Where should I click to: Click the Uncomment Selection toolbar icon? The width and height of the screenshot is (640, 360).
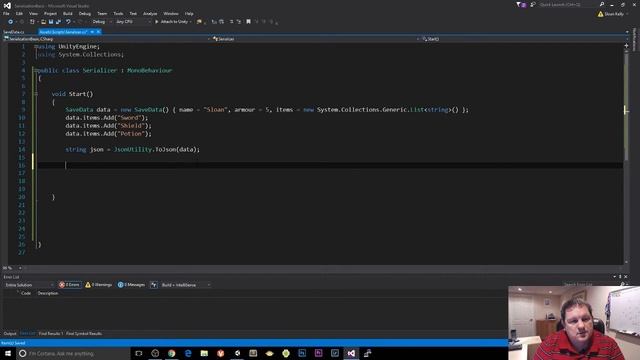[x=238, y=22]
